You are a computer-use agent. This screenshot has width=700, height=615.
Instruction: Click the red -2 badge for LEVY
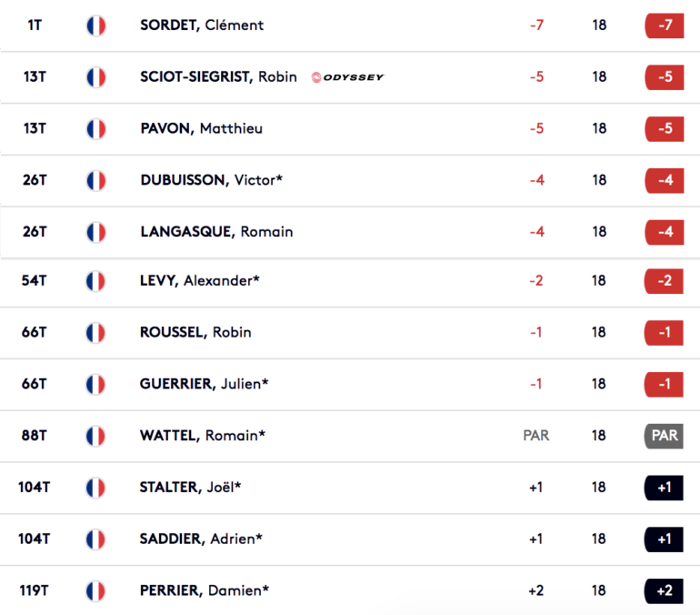664,281
